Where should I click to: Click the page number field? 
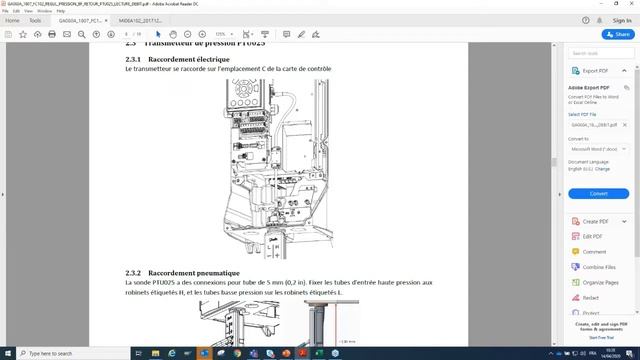126,34
